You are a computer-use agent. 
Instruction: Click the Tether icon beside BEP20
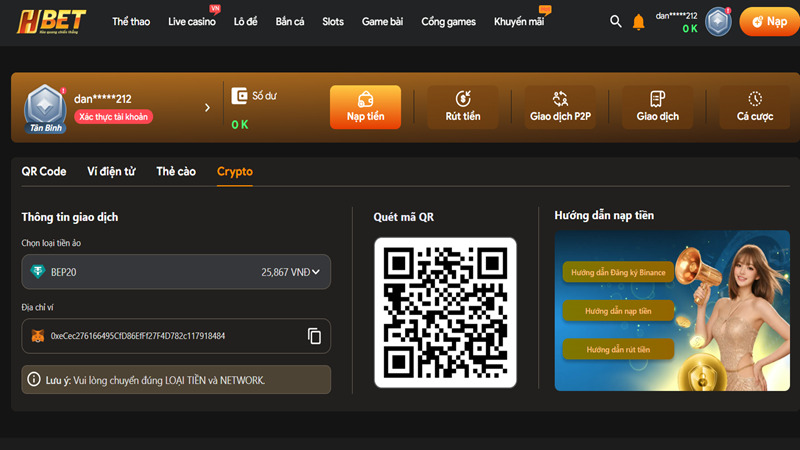tap(38, 271)
